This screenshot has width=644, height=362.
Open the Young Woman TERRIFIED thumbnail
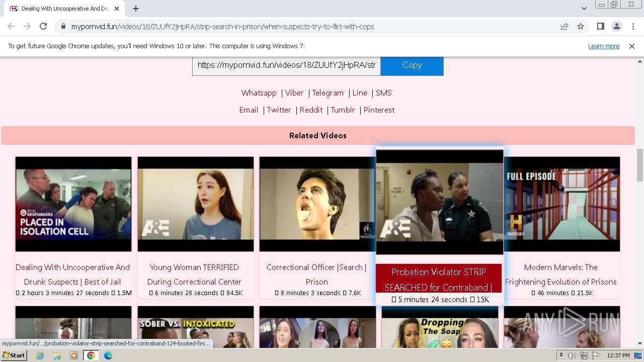pos(196,204)
